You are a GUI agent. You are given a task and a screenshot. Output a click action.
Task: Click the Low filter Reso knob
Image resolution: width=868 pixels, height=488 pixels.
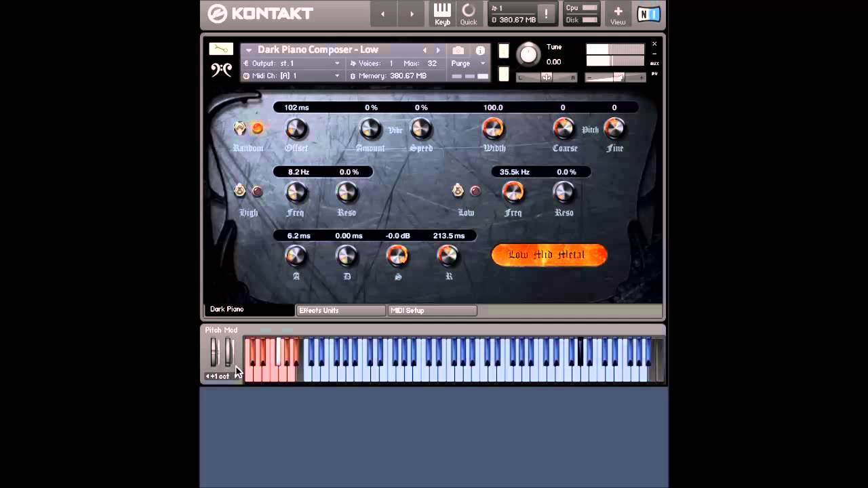(564, 192)
